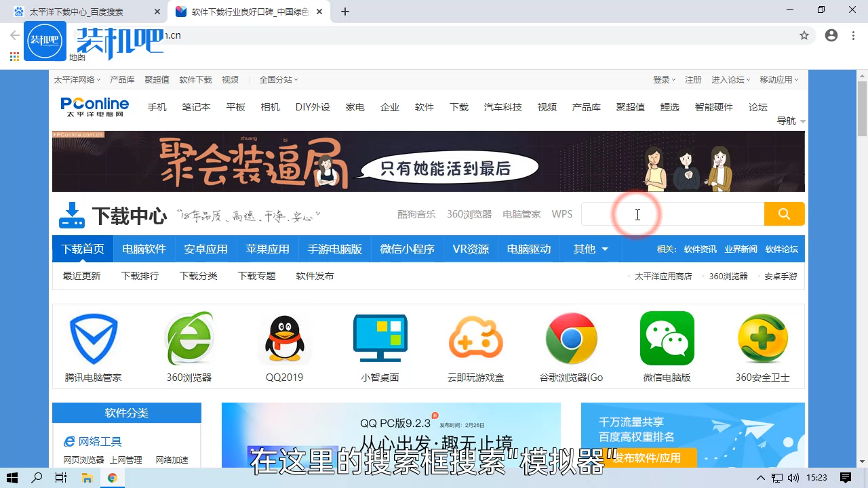Click the orange magnifier search icon

click(x=784, y=213)
